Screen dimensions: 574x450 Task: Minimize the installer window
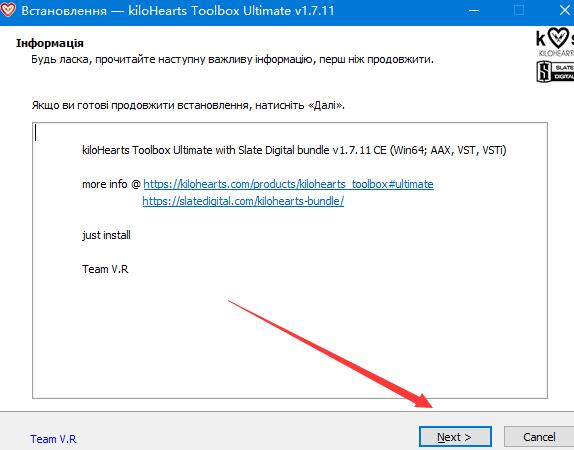[x=474, y=10]
